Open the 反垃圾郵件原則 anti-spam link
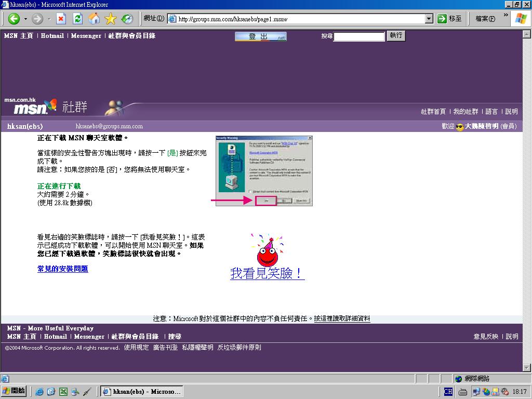This screenshot has width=532, height=399. (x=239, y=348)
